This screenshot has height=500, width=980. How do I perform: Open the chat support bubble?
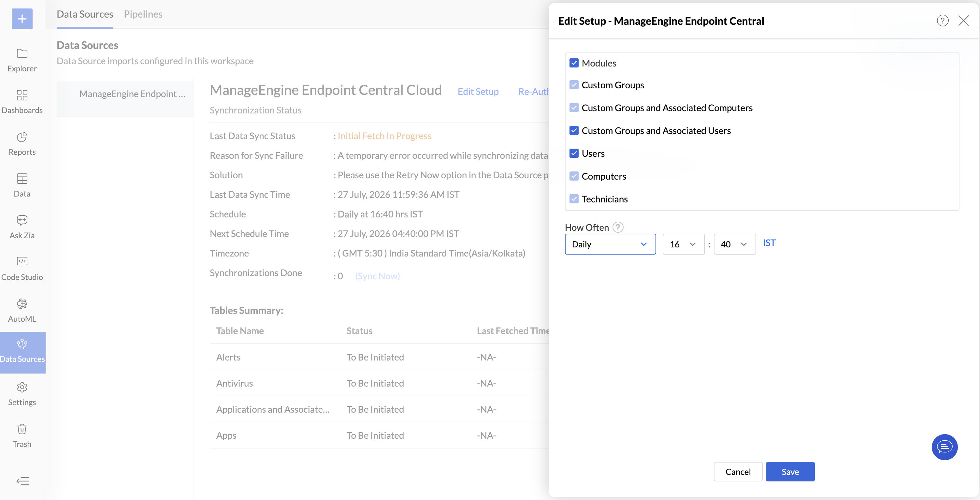pyautogui.click(x=944, y=447)
